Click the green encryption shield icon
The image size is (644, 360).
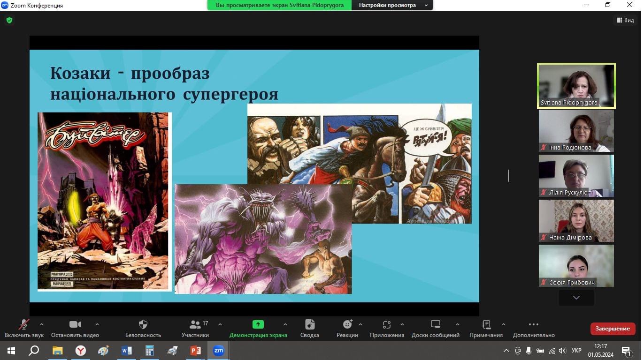tap(9, 20)
